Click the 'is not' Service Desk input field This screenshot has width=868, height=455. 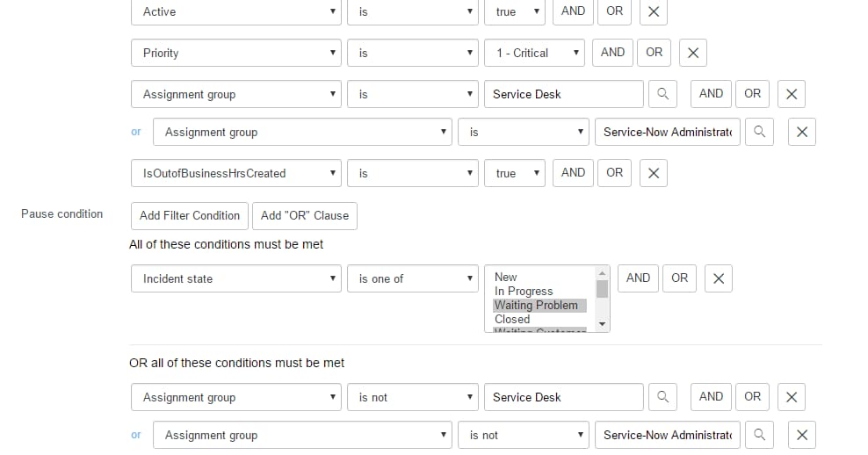pyautogui.click(x=563, y=397)
